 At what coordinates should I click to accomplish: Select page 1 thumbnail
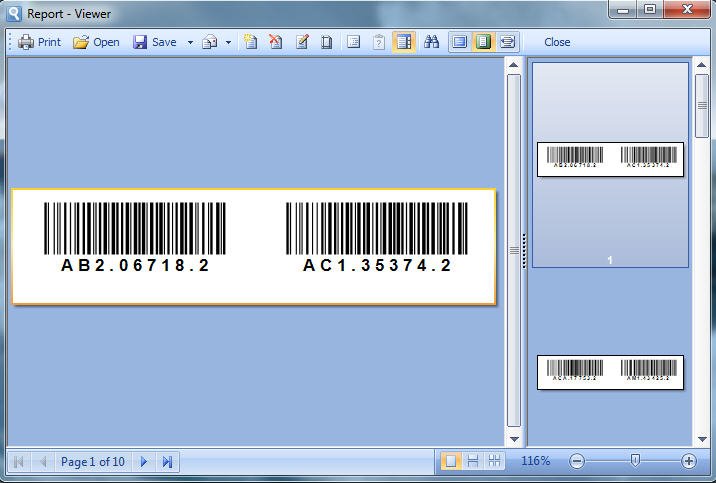pyautogui.click(x=611, y=165)
